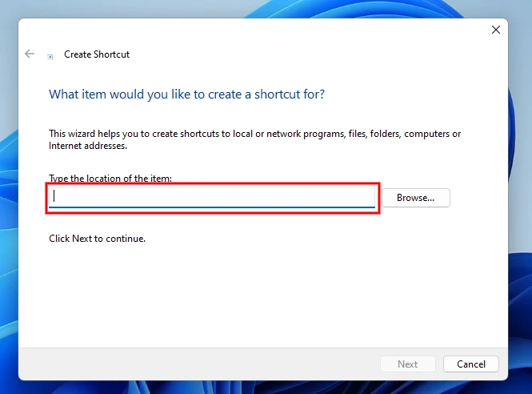This screenshot has width=532, height=394.
Task: Click the 'Create Shortcut' window title
Action: tap(97, 54)
